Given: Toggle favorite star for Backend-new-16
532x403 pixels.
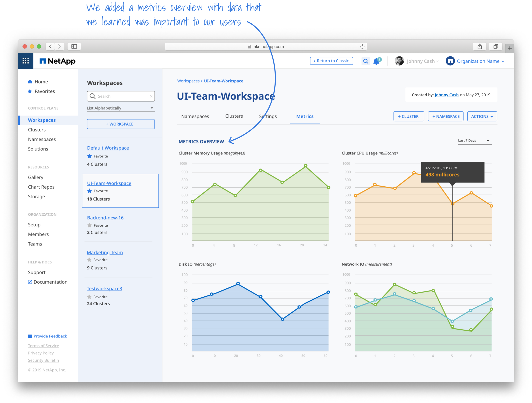Looking at the screenshot, I should point(89,225).
